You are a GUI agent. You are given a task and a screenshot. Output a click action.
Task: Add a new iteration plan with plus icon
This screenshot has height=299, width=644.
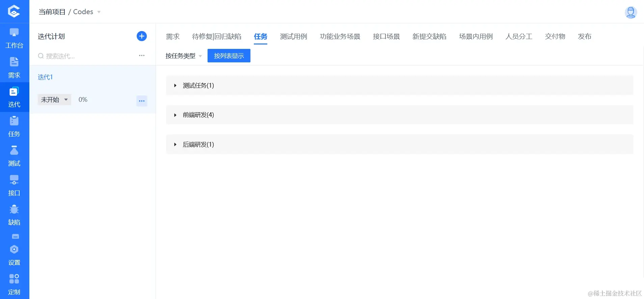click(142, 36)
